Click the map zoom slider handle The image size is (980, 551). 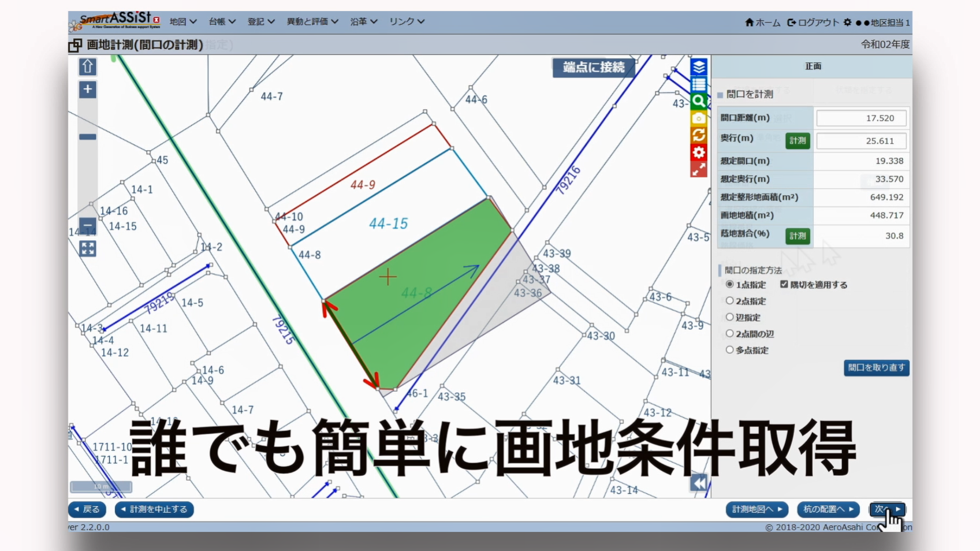[x=88, y=137]
